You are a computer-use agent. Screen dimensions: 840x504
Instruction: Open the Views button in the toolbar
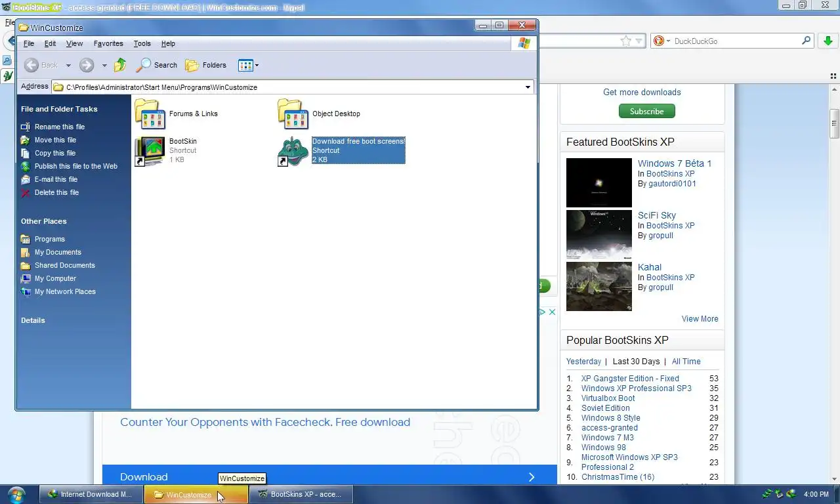pos(245,65)
